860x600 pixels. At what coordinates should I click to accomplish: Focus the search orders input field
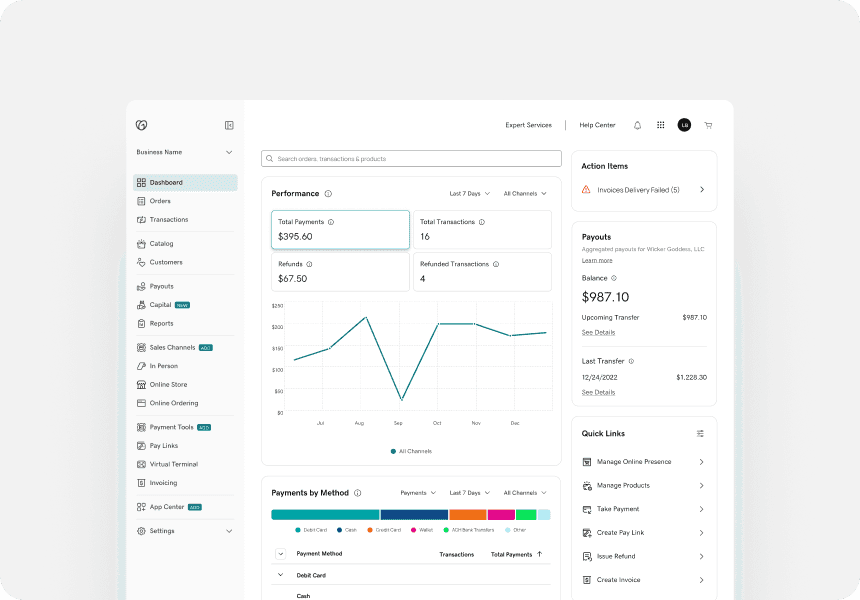tap(411, 159)
